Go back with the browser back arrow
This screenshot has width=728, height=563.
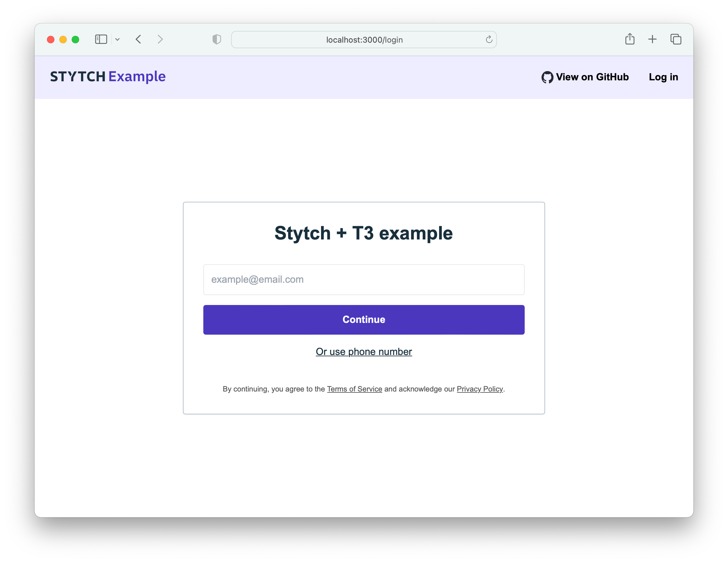[x=139, y=39]
